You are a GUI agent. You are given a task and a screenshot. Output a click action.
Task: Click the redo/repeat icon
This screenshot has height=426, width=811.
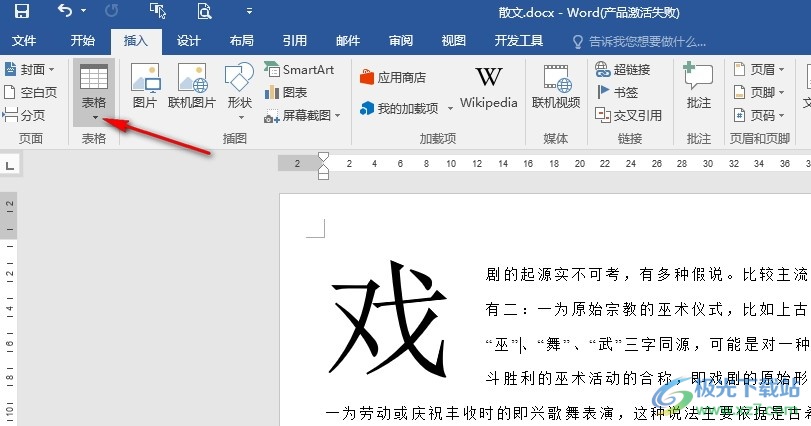111,11
